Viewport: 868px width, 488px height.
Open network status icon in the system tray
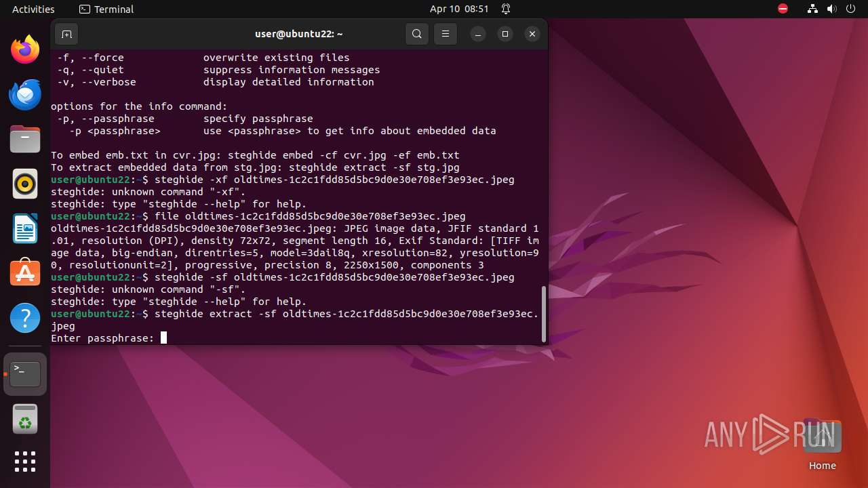(x=813, y=9)
